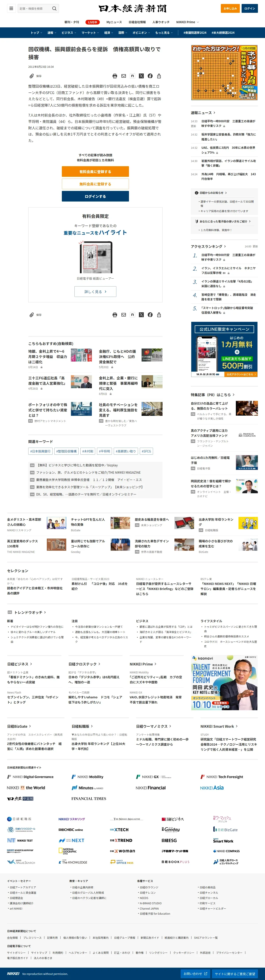Click the 日本経済新聞 masthead logo
The width and height of the screenshot is (265, 980).
click(132, 8)
